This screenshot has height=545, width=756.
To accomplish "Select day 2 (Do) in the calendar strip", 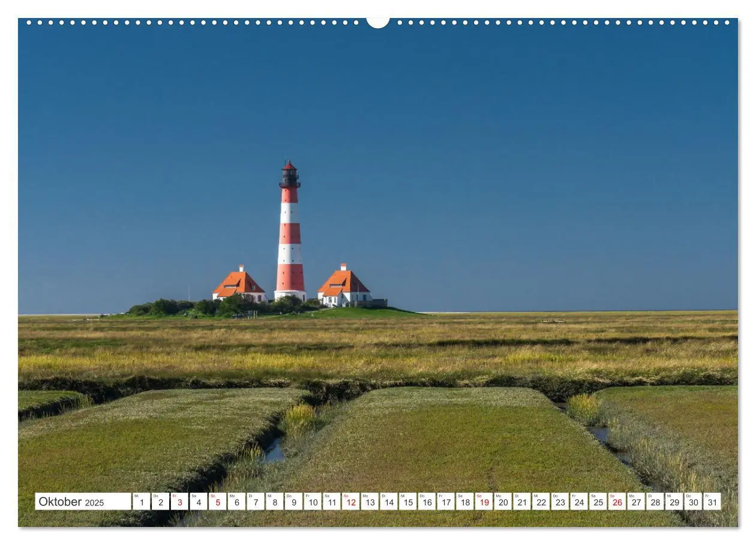I will coord(160,502).
